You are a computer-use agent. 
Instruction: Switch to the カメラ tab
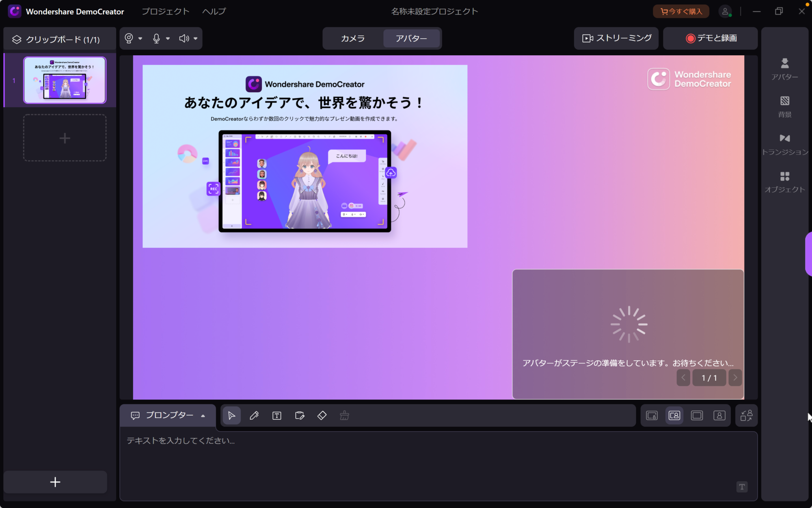tap(352, 38)
